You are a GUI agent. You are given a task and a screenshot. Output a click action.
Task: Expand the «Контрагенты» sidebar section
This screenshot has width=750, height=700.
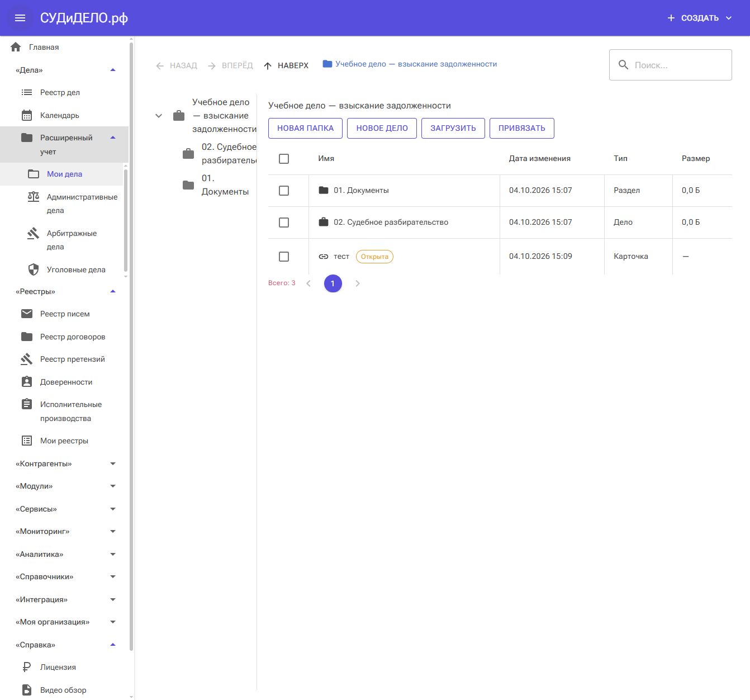point(66,463)
